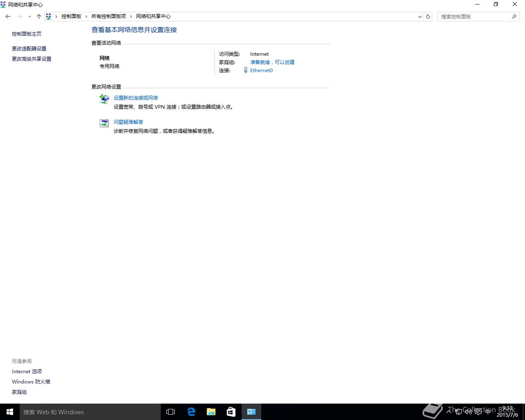Open 更改适配器设置

click(29, 49)
